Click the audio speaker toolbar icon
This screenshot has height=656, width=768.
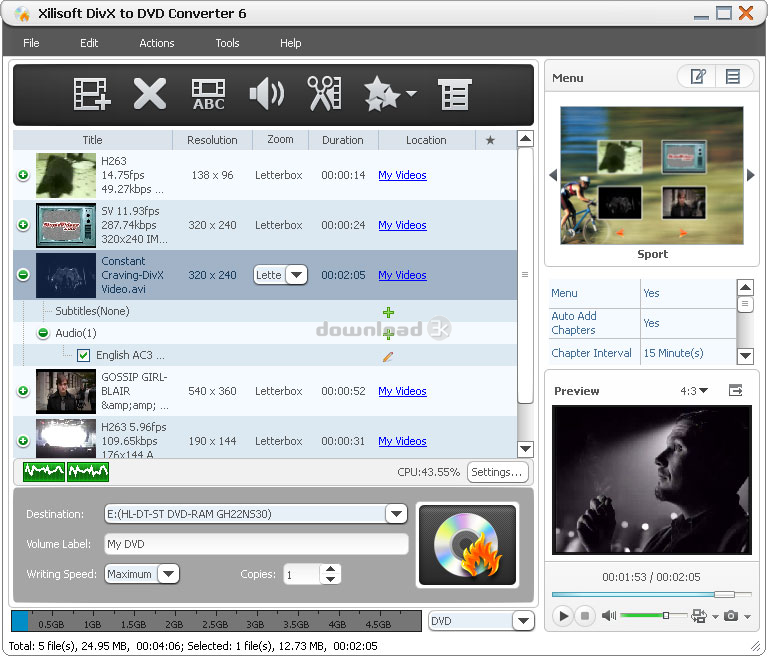pyautogui.click(x=267, y=94)
